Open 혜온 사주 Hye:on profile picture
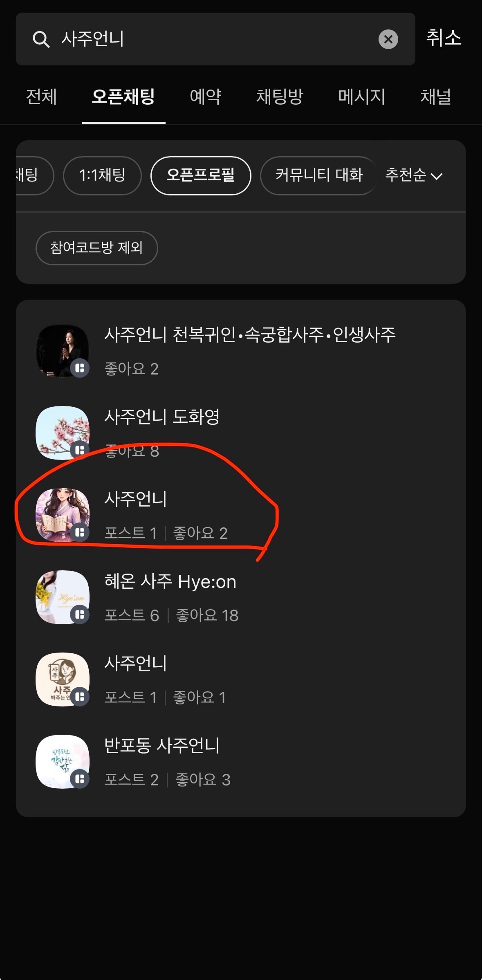Screen dimensions: 482x980 [x=63, y=597]
